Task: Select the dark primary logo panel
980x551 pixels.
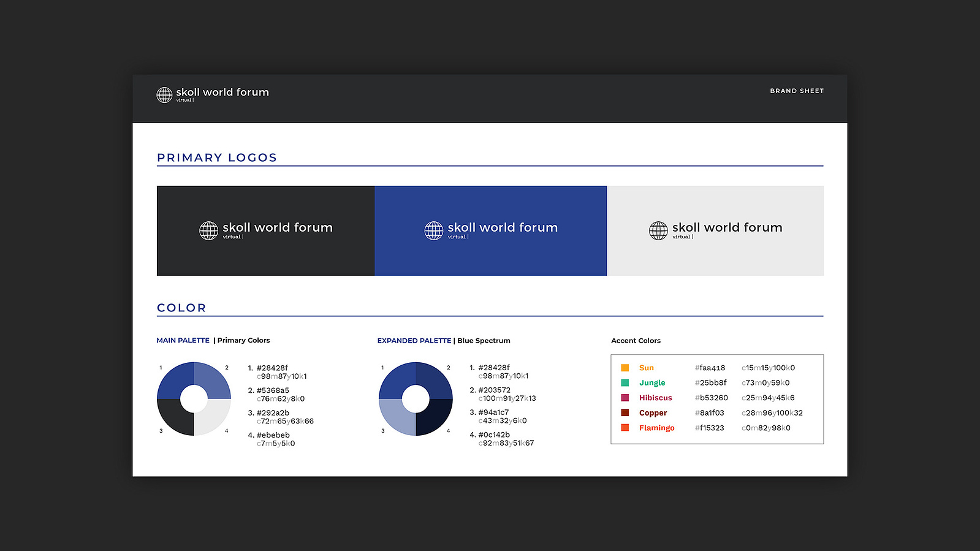Action: click(x=266, y=231)
